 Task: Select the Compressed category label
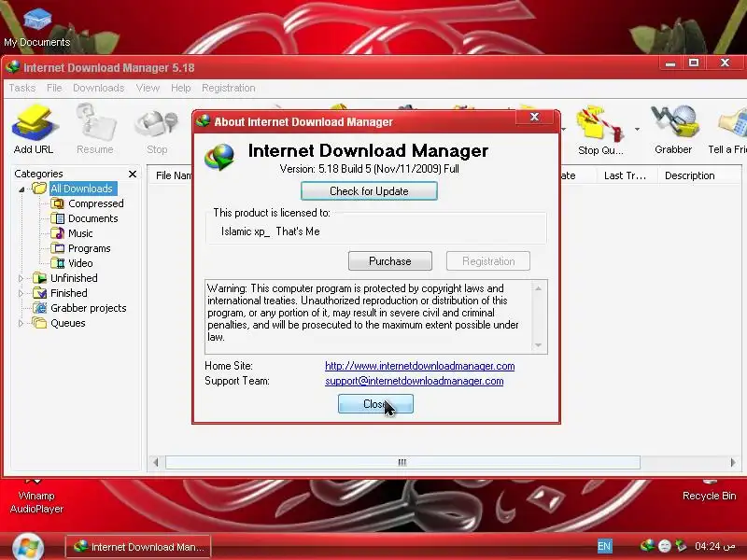coord(96,203)
